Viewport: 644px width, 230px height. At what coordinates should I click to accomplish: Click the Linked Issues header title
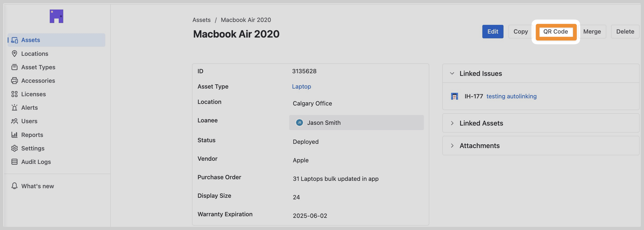(480, 73)
